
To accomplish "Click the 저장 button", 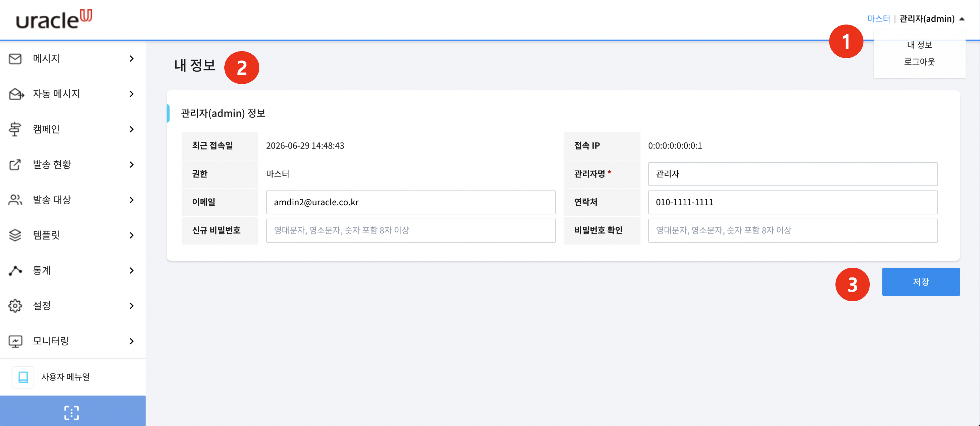I will (x=920, y=282).
